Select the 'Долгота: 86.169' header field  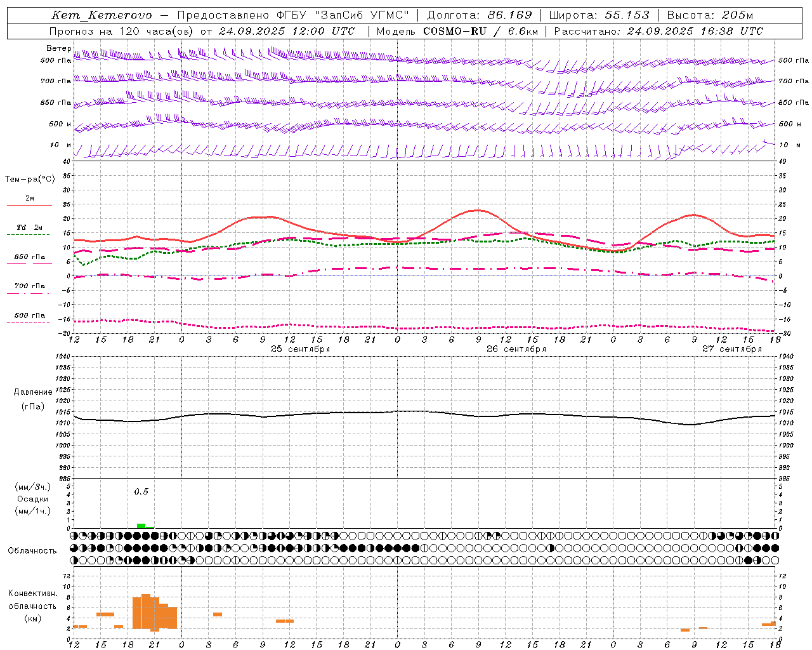[x=480, y=15]
